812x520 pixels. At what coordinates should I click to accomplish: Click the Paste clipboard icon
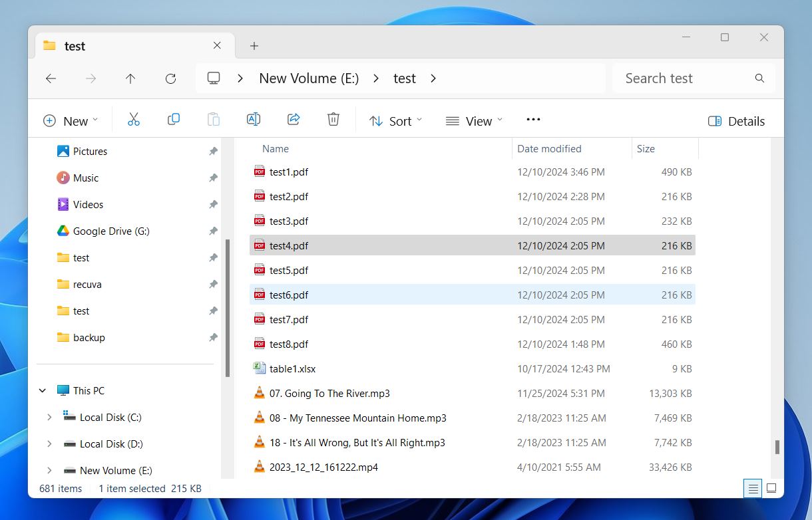click(214, 120)
